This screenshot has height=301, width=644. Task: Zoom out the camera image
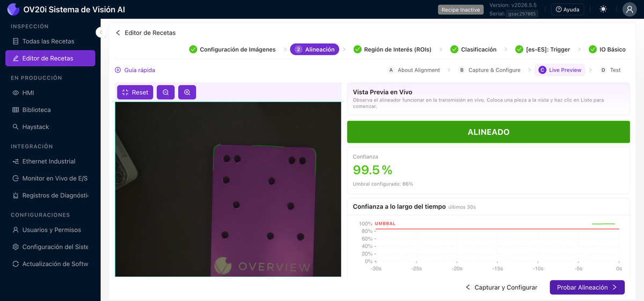coord(166,92)
